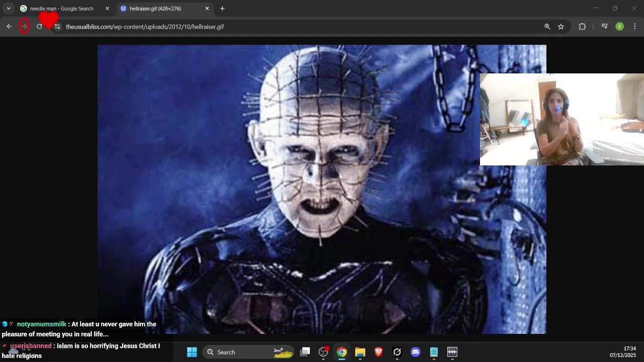The image size is (644, 362).
Task: Open OBS Studio from the taskbar
Action: (x=324, y=352)
